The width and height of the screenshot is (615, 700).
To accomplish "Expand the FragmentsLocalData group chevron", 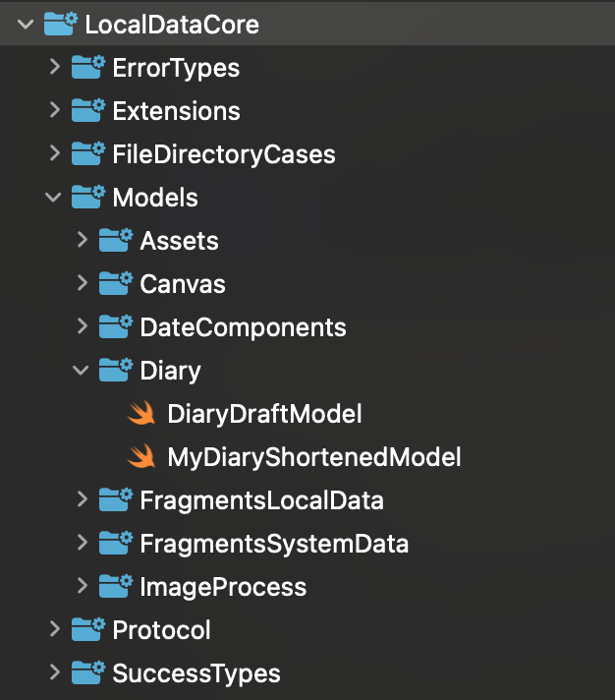I will 82,500.
